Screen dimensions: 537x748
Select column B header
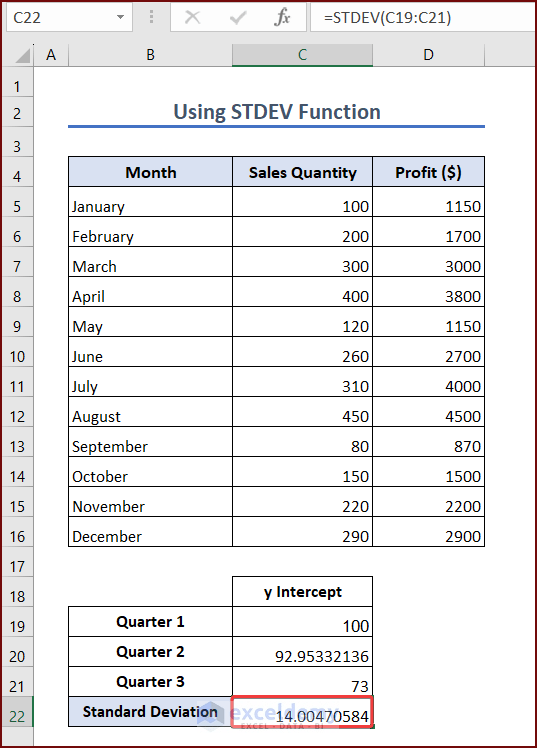tap(150, 55)
